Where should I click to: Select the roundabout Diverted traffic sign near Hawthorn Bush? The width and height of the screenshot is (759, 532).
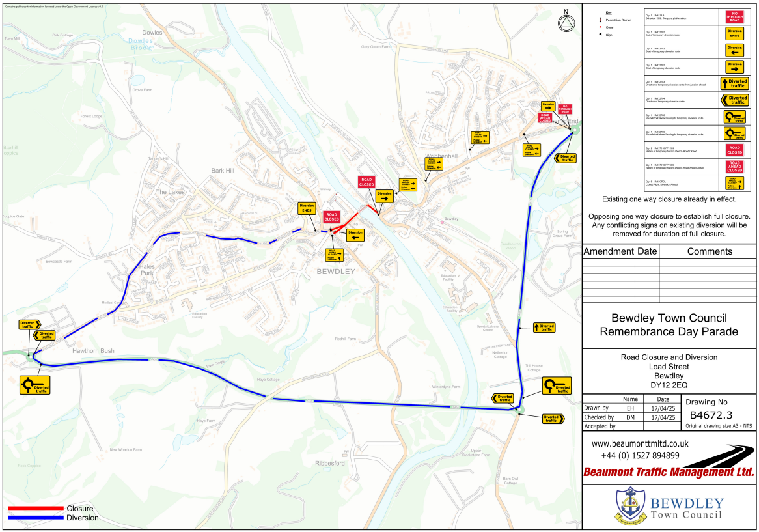[x=36, y=384]
